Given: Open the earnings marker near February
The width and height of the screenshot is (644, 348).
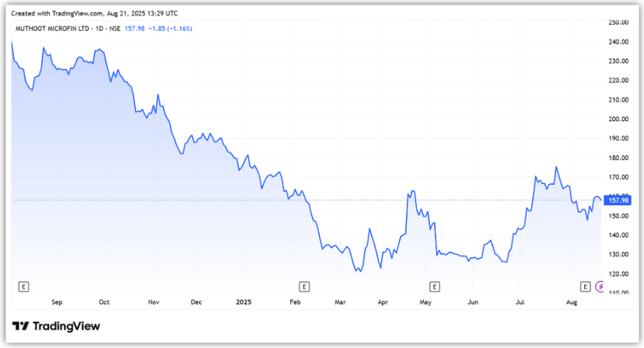Looking at the screenshot, I should coord(304,287).
